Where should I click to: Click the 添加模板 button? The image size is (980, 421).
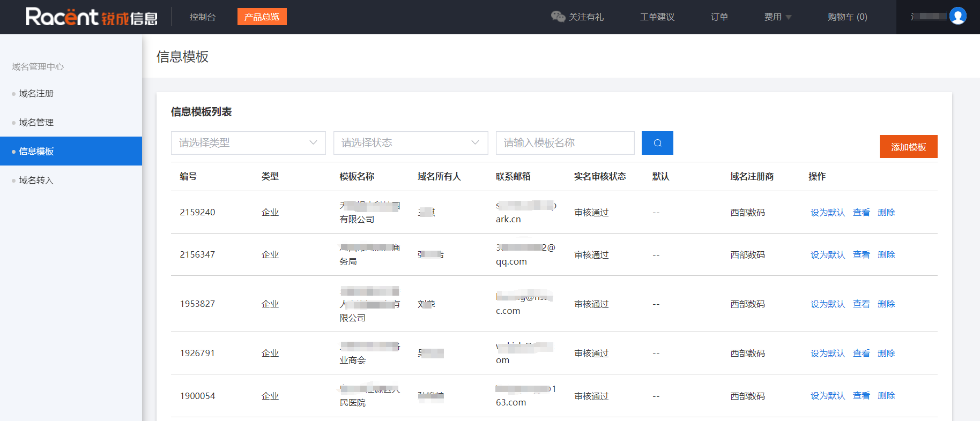coord(909,147)
